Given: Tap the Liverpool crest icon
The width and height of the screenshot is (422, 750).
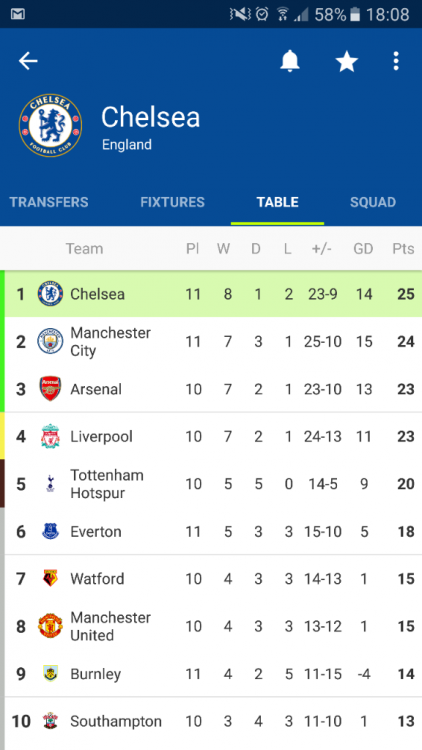Looking at the screenshot, I should [x=50, y=436].
